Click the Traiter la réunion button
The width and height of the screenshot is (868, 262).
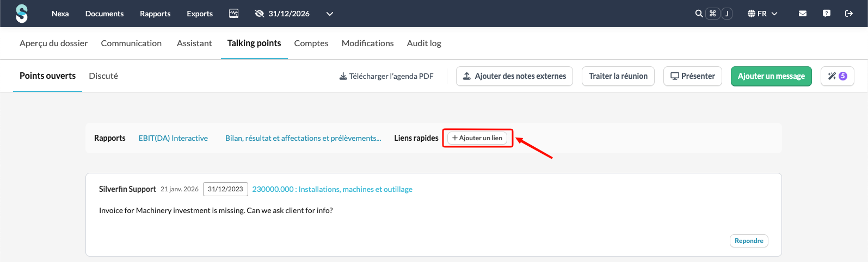(618, 76)
